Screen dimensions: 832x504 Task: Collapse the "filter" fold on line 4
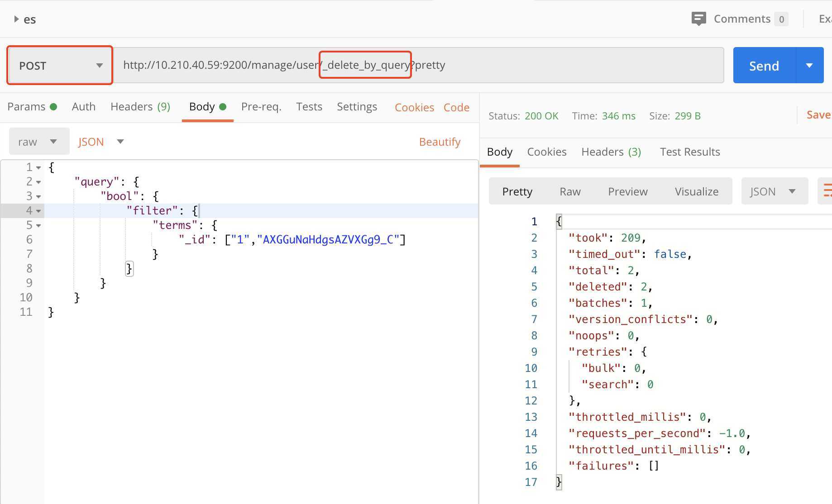pyautogui.click(x=38, y=211)
